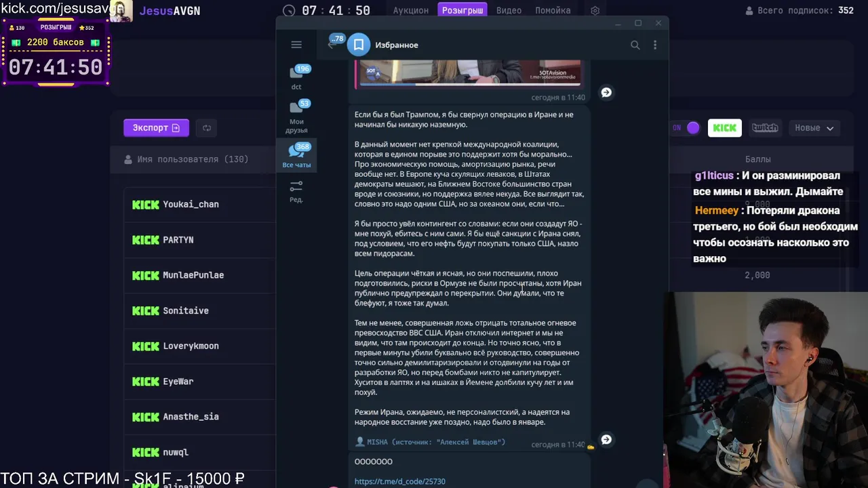Click the 07:41:50 timer in the top bar
Viewport: 868px width, 488px height.
tap(336, 11)
